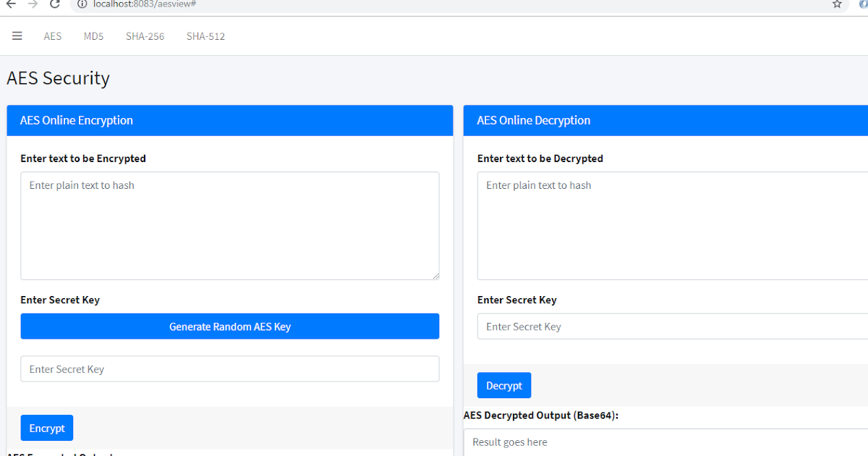Click Generate Random AES Key
The height and width of the screenshot is (456, 868).
point(229,326)
